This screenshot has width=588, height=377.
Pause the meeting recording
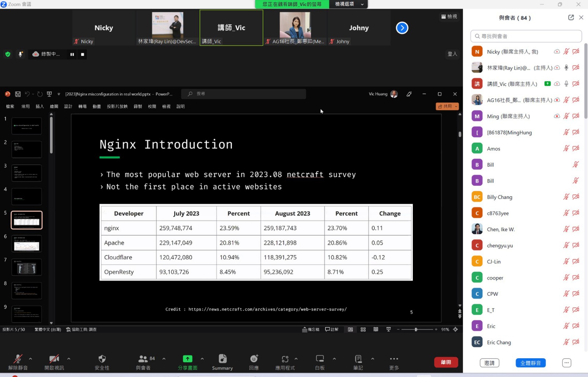tap(72, 54)
